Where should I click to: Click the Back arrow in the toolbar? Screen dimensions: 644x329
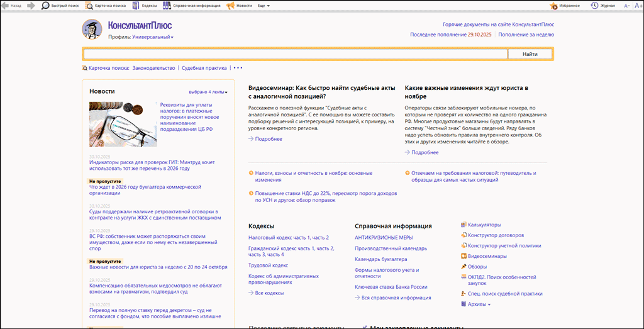(6, 5)
